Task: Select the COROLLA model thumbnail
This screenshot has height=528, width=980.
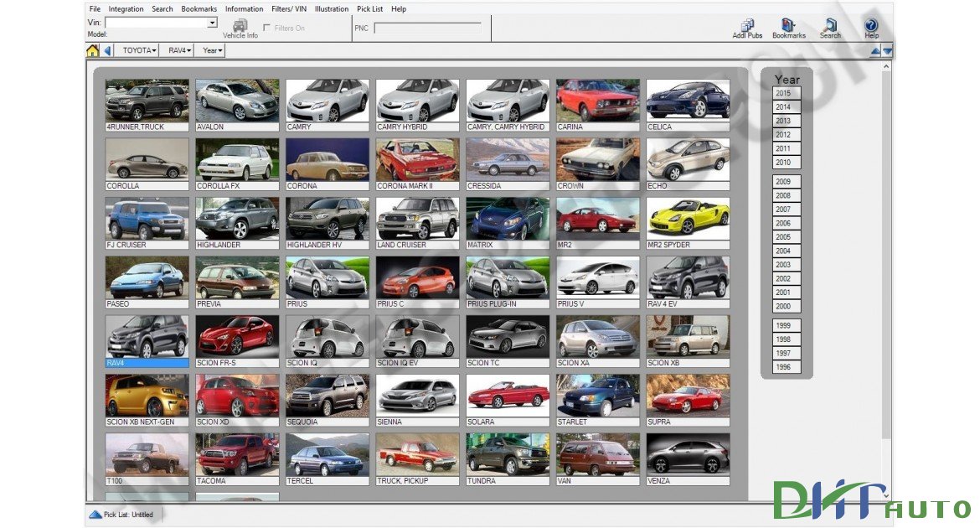Action: click(x=147, y=164)
